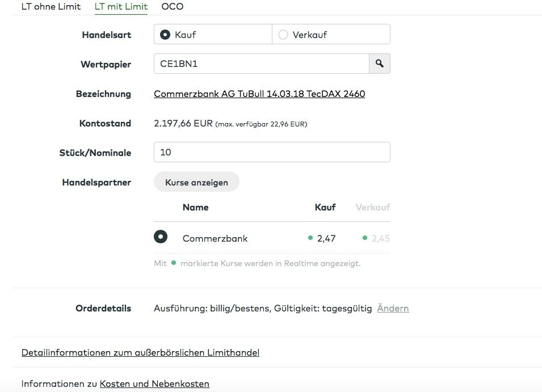Click the Verkauf column header
Screen dimensions: 542x392
click(x=372, y=207)
